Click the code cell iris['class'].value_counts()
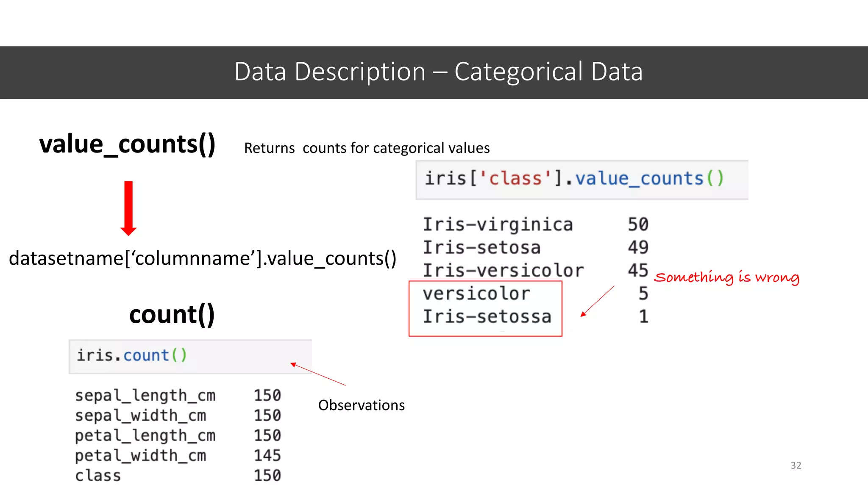The image size is (868, 488). pyautogui.click(x=582, y=180)
